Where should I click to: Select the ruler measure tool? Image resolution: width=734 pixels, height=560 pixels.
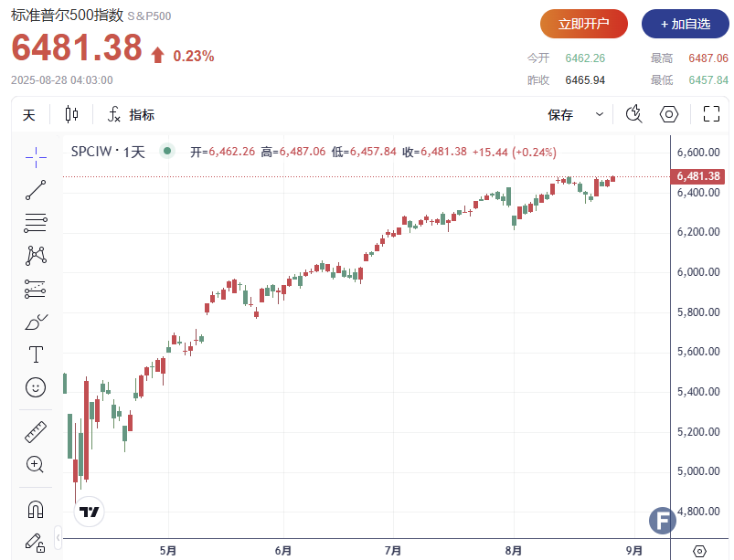tap(36, 431)
